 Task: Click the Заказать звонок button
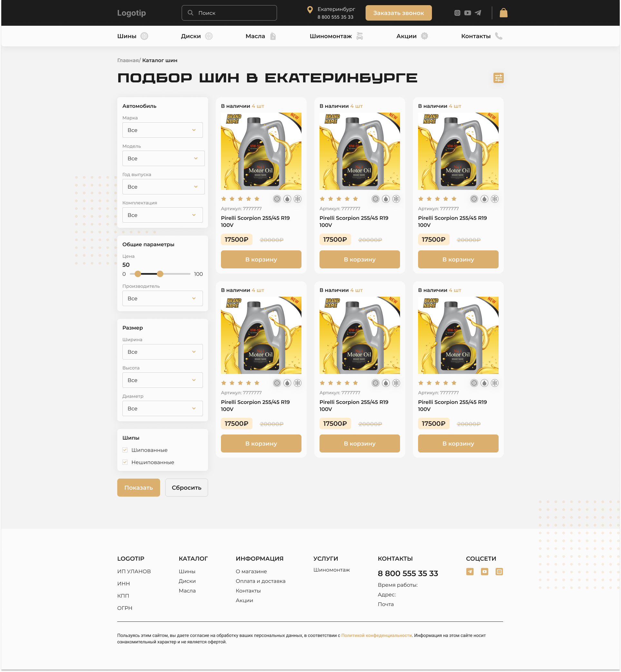click(x=398, y=13)
